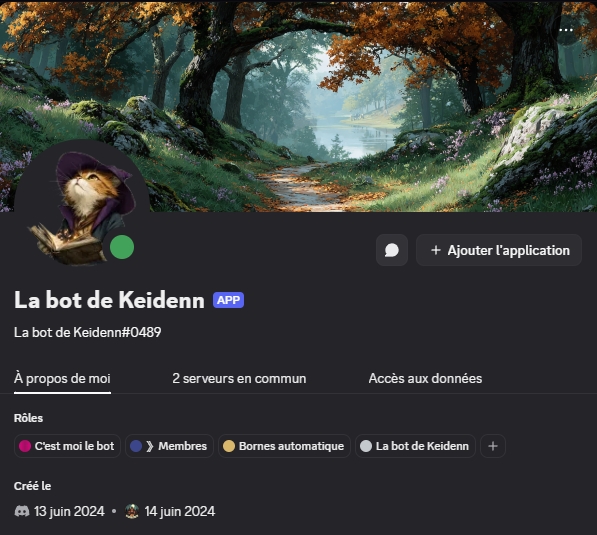Click the server icon beside 14 juin 2024
597x535 pixels.
(x=132, y=511)
